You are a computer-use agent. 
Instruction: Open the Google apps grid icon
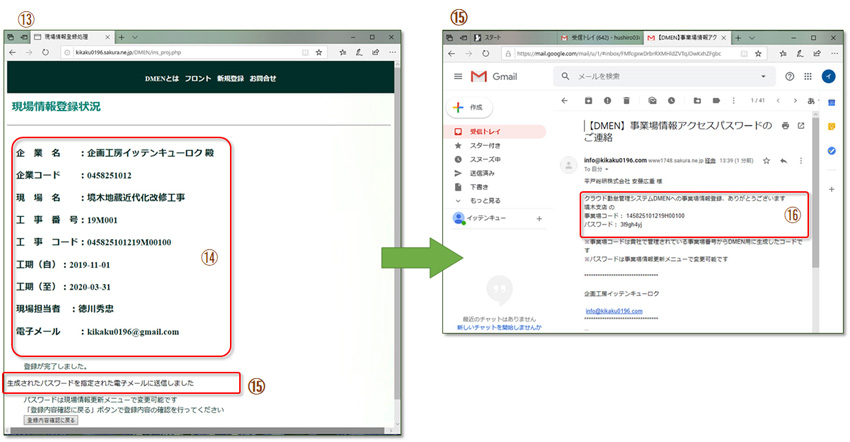tap(808, 76)
